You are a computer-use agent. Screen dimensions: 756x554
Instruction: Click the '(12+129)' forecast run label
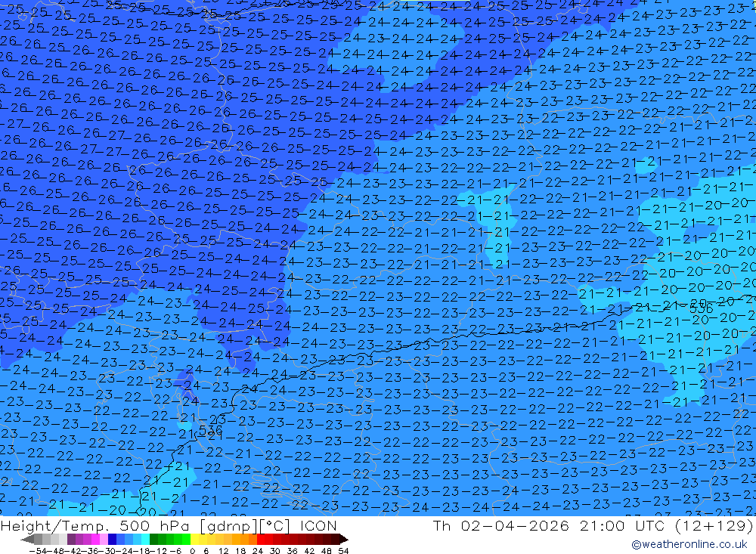coord(713,525)
